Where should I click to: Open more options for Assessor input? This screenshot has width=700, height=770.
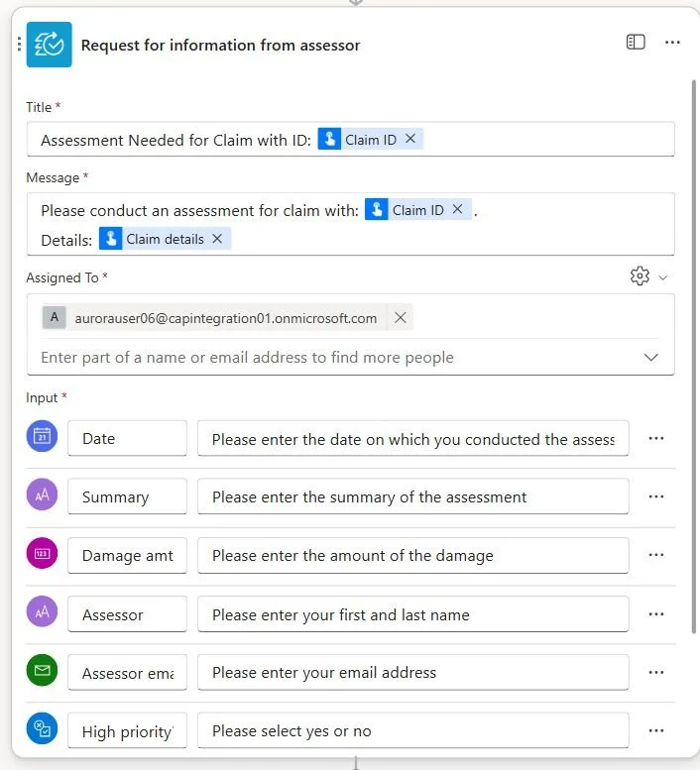point(656,613)
